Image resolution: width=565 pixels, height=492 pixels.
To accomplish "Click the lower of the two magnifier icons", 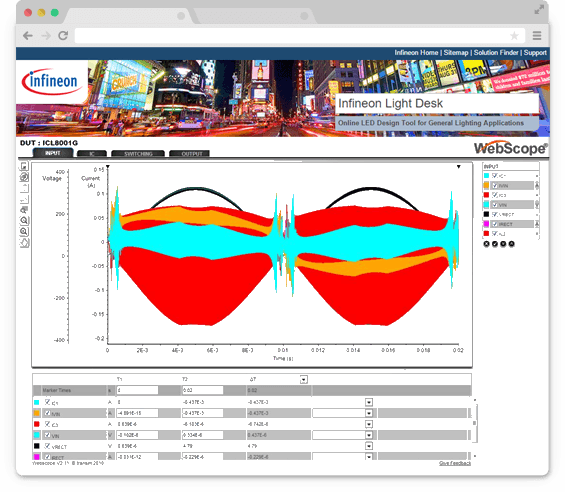I will (x=24, y=231).
